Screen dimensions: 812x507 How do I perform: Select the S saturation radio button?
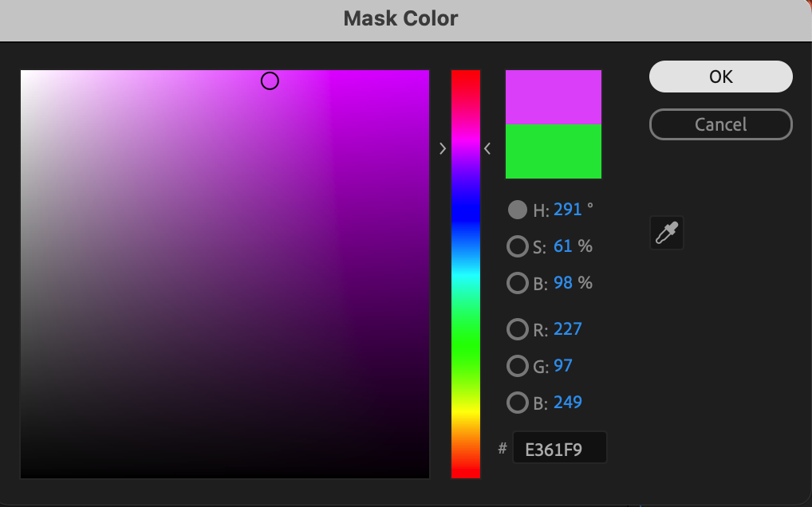[518, 247]
